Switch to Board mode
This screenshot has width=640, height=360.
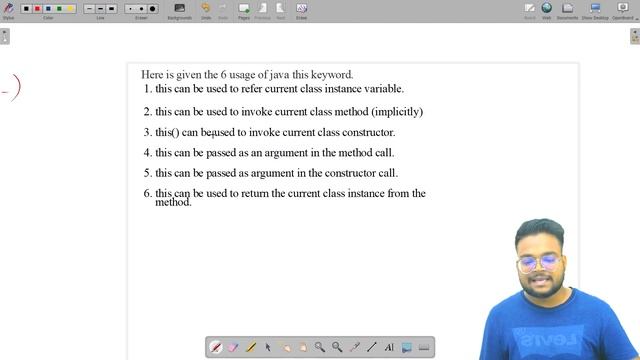529,10
